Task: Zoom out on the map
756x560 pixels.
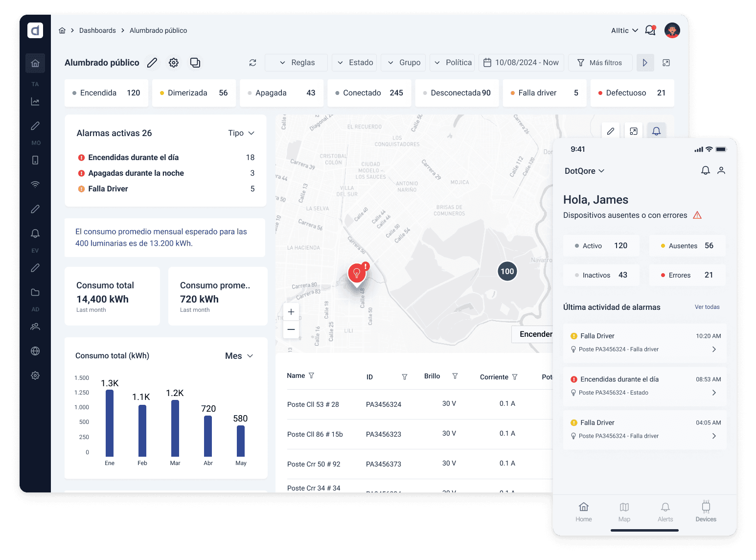Action: pyautogui.click(x=291, y=329)
